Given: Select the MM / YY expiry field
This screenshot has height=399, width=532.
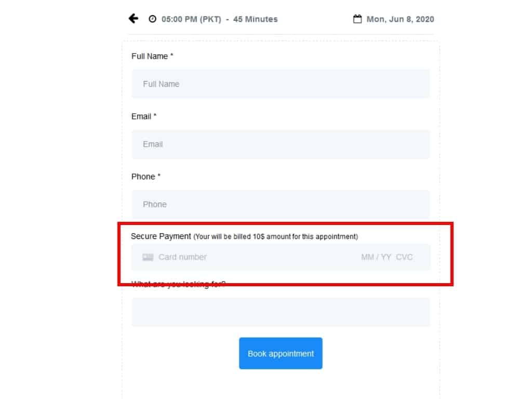Looking at the screenshot, I should tap(376, 257).
